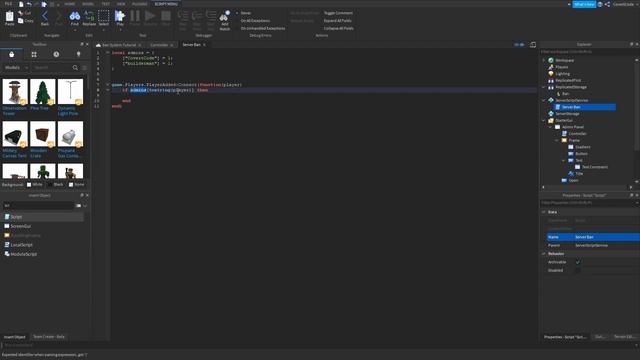Viewport: 640px width, 360px height.
Task: Open the Toolbox Marketplace tab icon
Action: tap(11, 54)
